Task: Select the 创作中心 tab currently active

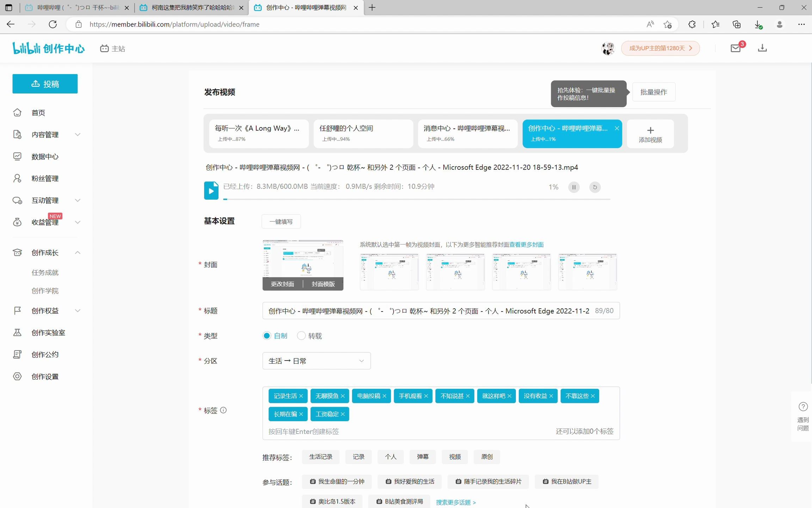Action: [304, 7]
